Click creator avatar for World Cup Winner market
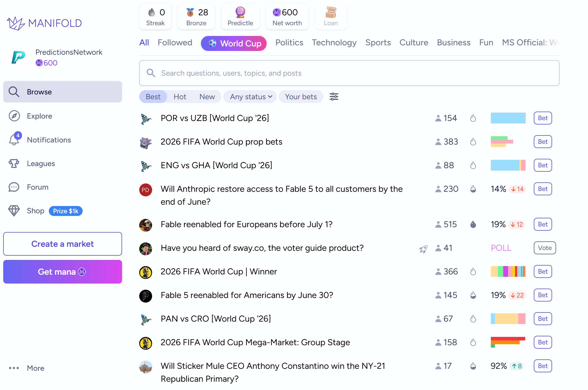 (146, 273)
